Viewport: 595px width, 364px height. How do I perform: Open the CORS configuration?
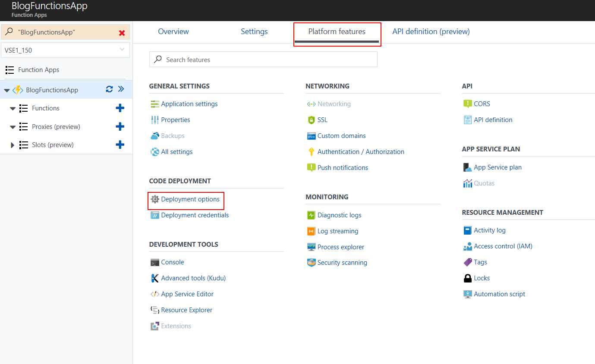coord(482,104)
